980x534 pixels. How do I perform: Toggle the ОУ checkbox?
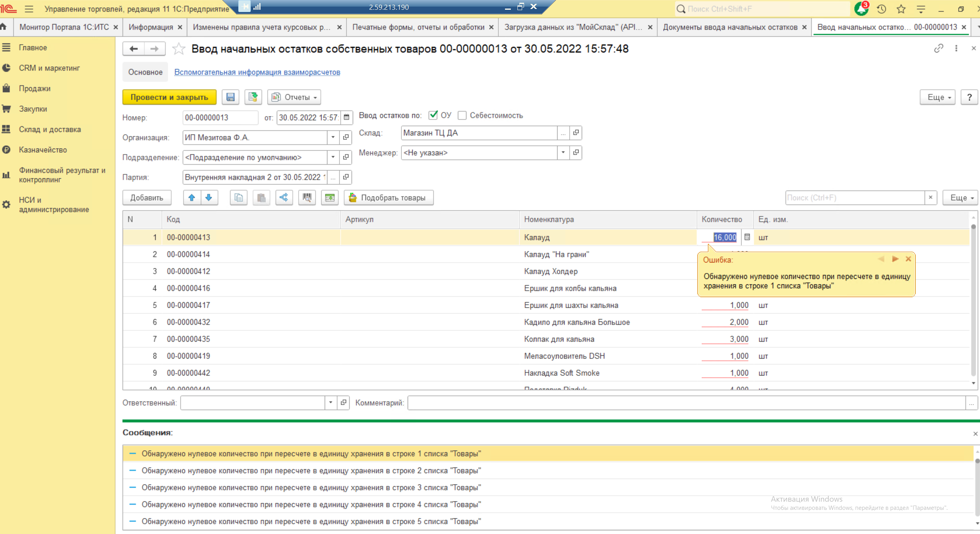click(433, 115)
